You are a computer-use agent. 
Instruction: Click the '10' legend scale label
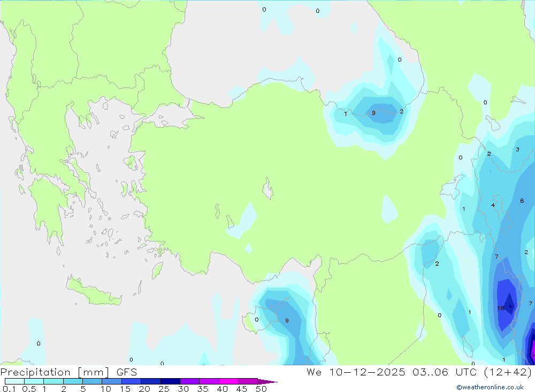tap(106, 389)
